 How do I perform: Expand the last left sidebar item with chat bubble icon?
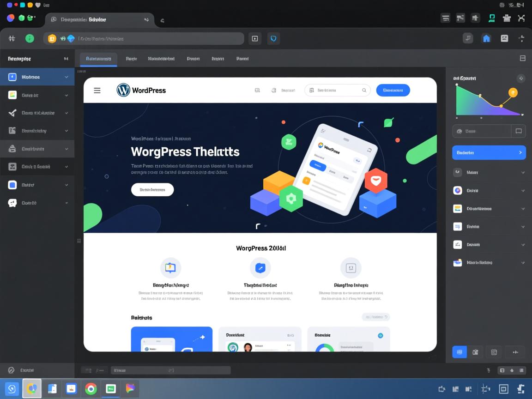click(66, 203)
